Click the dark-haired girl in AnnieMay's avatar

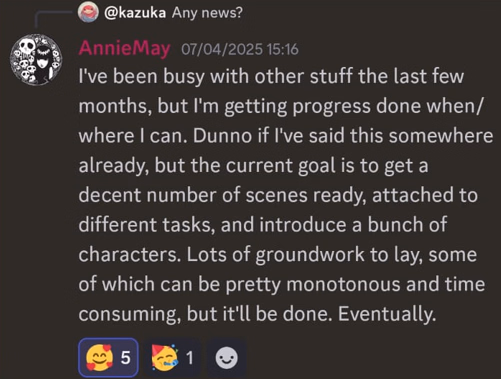click(x=43, y=66)
